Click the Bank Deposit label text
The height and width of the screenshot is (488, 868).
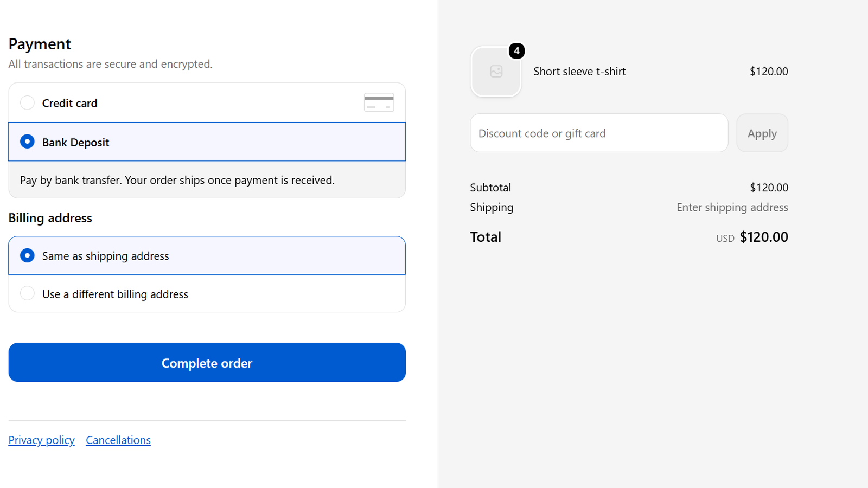point(75,143)
